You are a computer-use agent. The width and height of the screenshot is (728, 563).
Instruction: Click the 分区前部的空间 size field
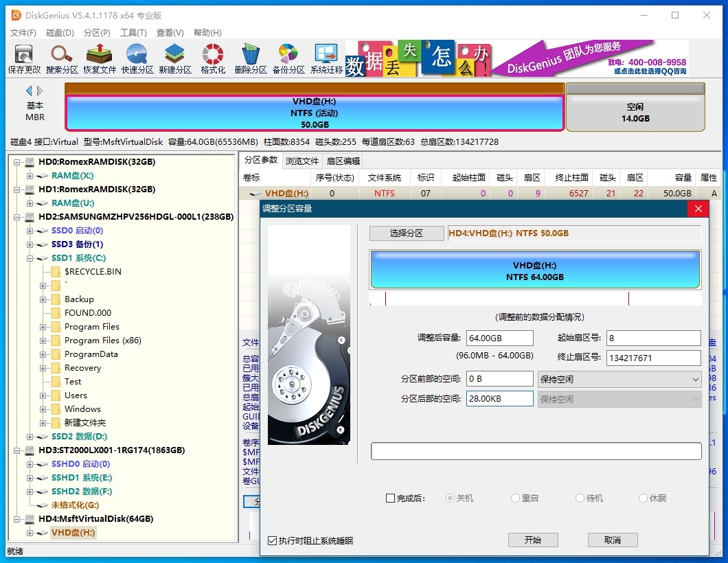pos(499,379)
